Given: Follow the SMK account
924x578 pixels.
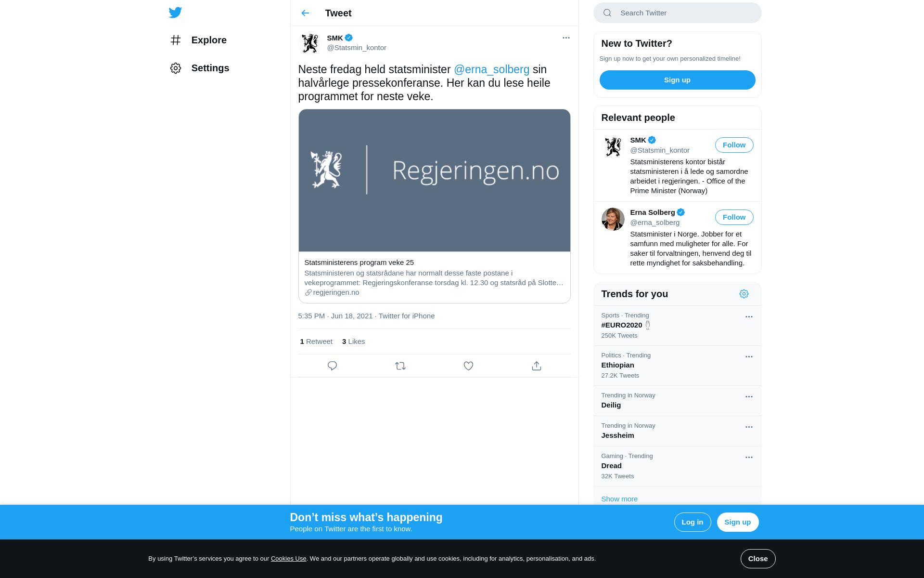Looking at the screenshot, I should click(734, 145).
